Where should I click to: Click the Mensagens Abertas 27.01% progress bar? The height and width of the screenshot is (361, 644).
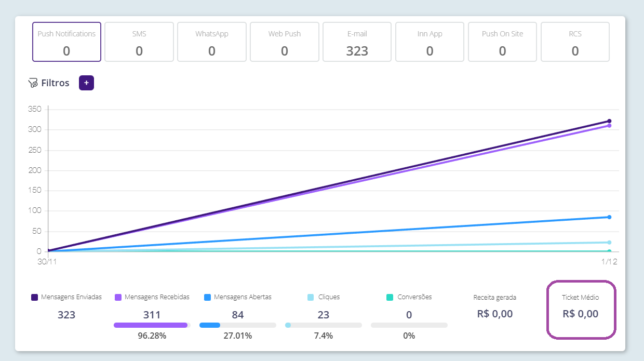click(237, 325)
